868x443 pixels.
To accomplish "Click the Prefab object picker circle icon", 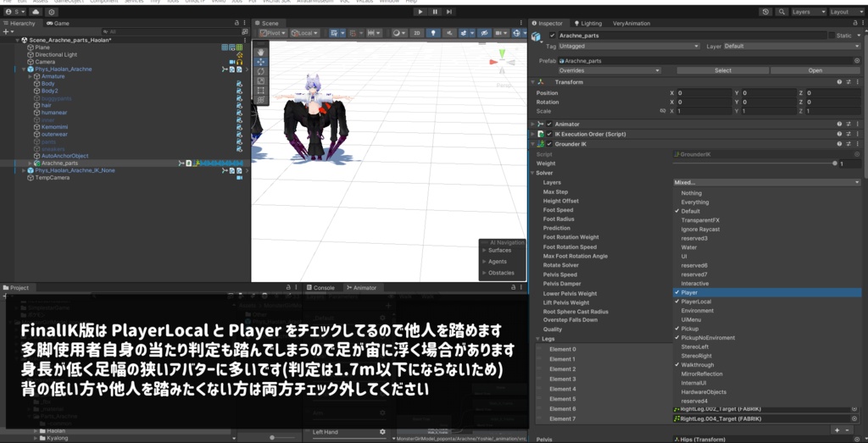I will pos(857,61).
